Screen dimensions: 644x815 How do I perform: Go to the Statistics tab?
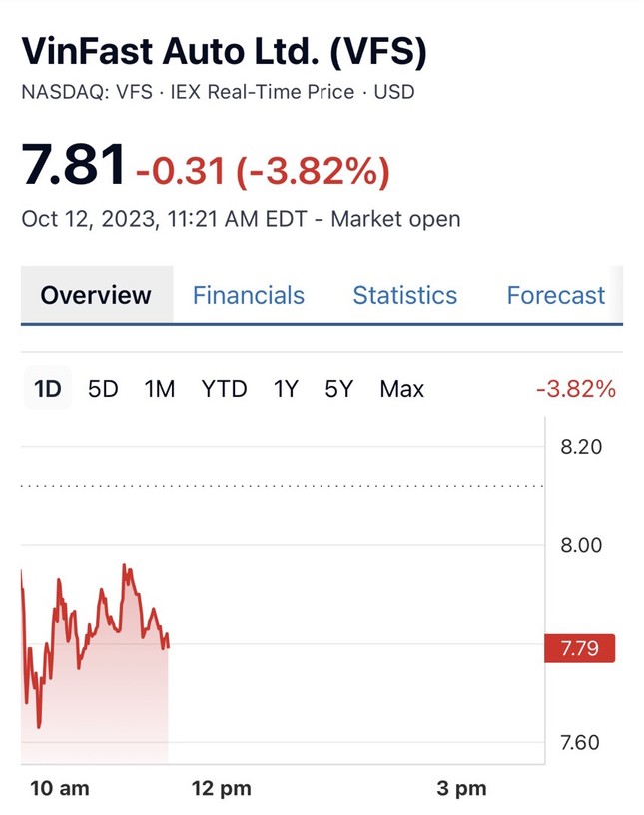404,295
